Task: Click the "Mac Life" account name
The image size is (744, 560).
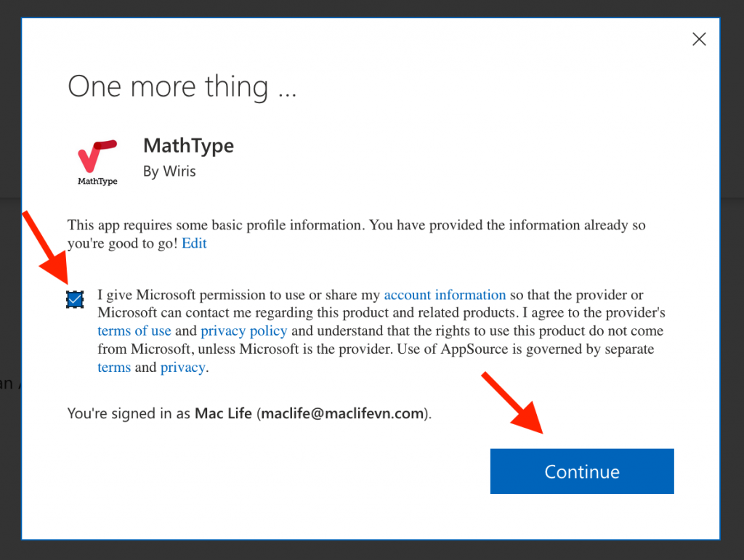Action: pyautogui.click(x=223, y=413)
